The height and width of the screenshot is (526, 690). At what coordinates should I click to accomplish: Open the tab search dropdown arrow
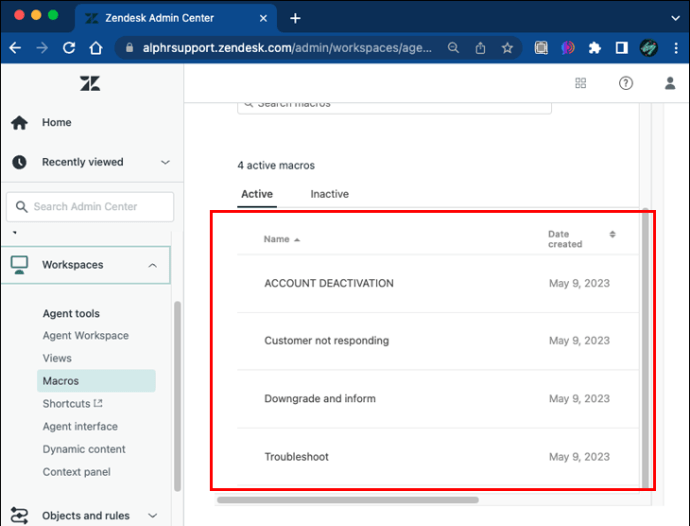click(675, 18)
